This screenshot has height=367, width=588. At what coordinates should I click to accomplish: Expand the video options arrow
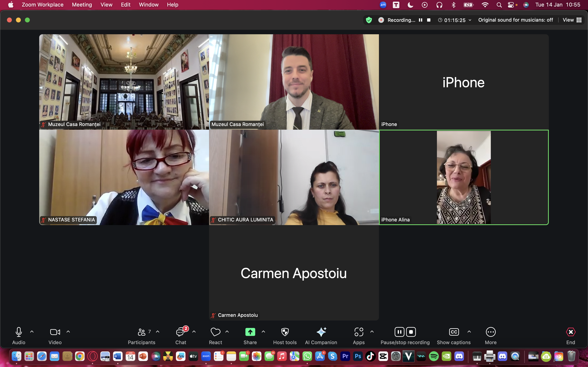point(68,332)
